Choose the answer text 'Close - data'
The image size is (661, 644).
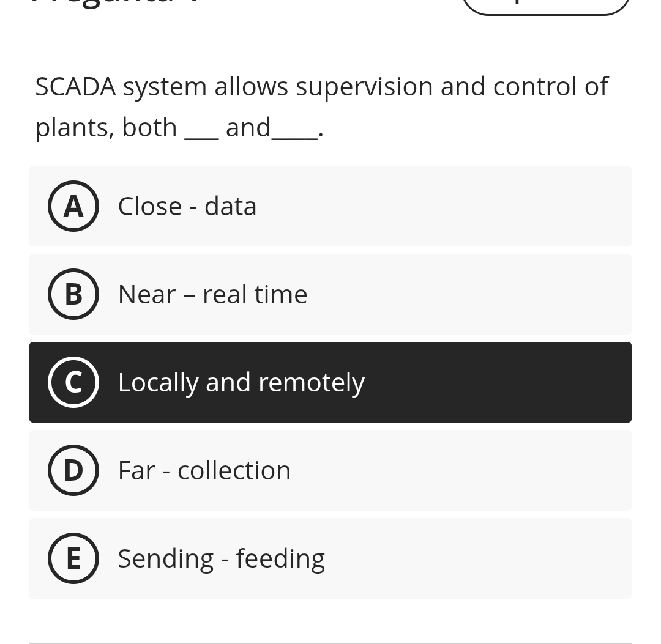point(187,206)
